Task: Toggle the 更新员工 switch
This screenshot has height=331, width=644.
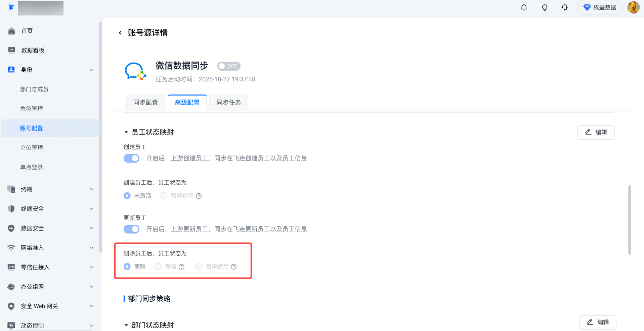Action: (x=131, y=229)
